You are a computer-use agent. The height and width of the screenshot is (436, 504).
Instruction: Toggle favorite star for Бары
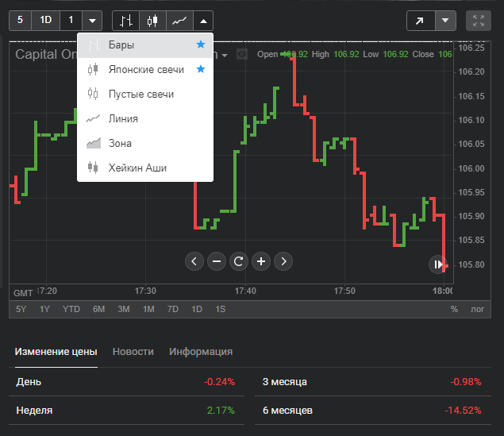tap(201, 45)
